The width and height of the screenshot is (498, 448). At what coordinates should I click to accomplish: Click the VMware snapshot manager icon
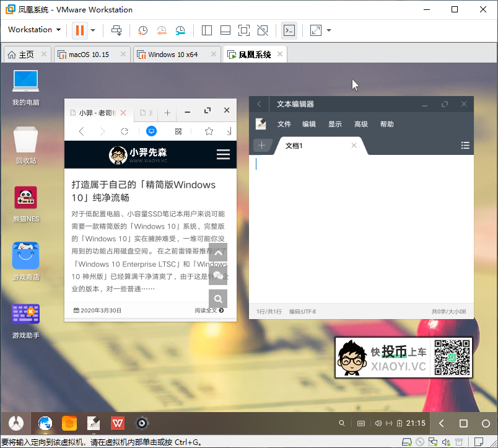[x=180, y=30]
